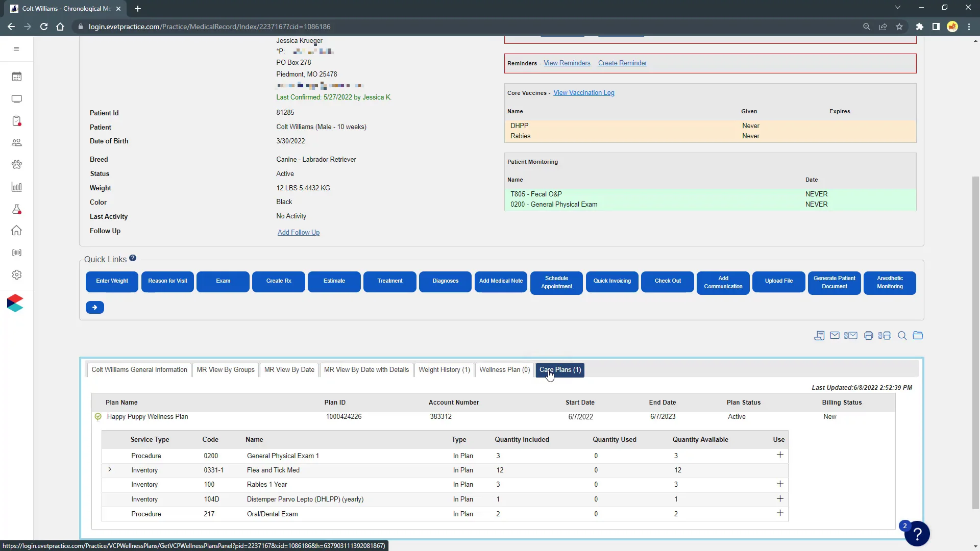Viewport: 980px width, 551px height.
Task: Open the Create Reminder link
Action: (x=623, y=63)
